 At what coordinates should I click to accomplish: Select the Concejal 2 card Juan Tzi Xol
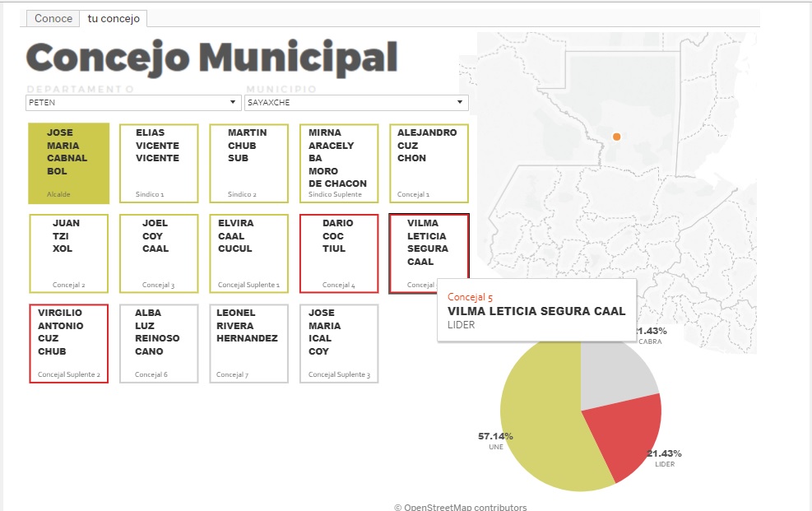click(x=68, y=253)
